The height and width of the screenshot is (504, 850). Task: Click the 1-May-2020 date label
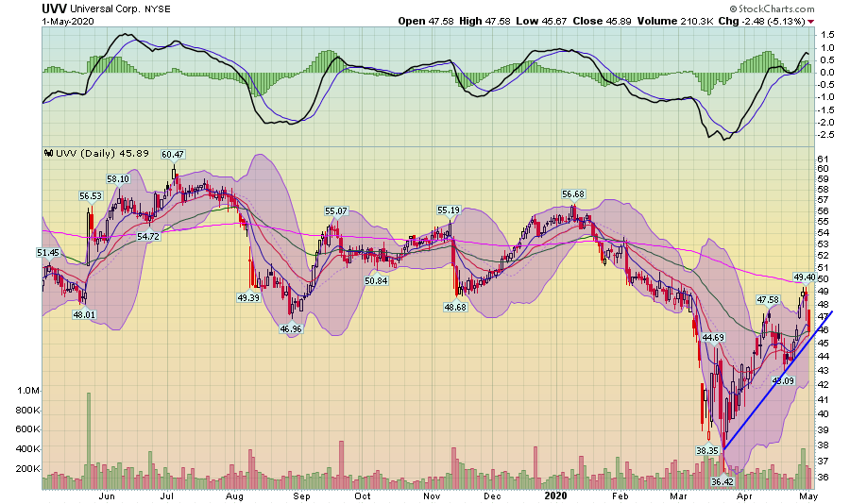click(68, 21)
